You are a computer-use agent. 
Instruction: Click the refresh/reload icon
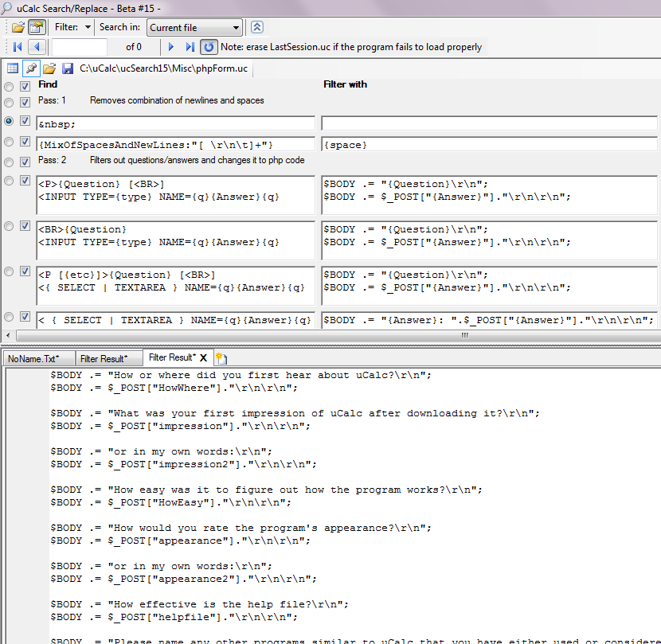click(208, 47)
